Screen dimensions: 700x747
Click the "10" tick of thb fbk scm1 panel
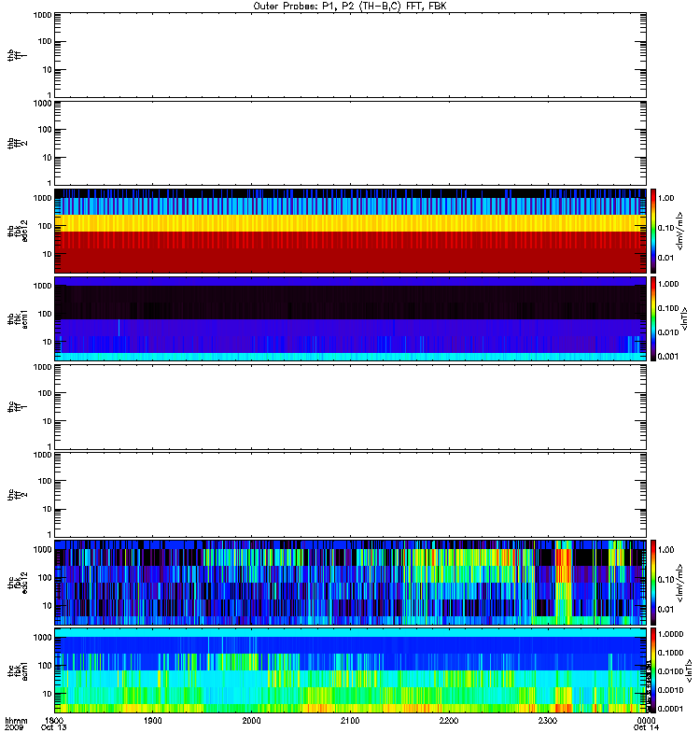[x=48, y=342]
